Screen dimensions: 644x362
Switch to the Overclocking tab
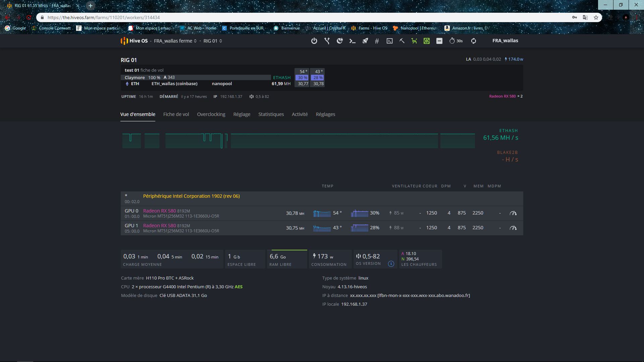(x=211, y=114)
